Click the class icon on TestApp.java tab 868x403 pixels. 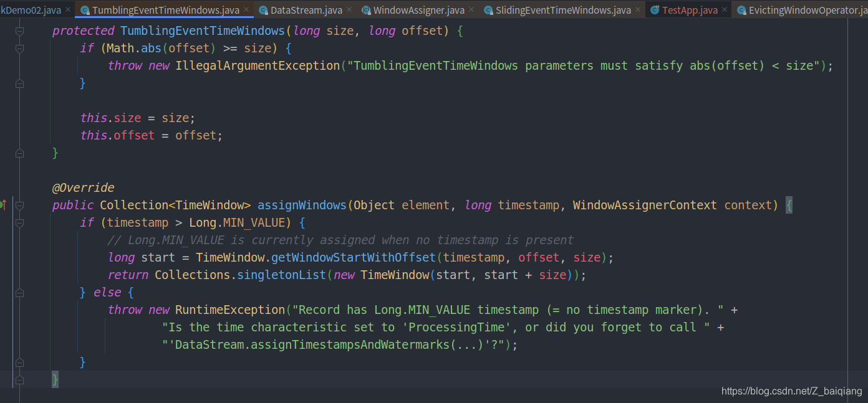[x=655, y=10]
